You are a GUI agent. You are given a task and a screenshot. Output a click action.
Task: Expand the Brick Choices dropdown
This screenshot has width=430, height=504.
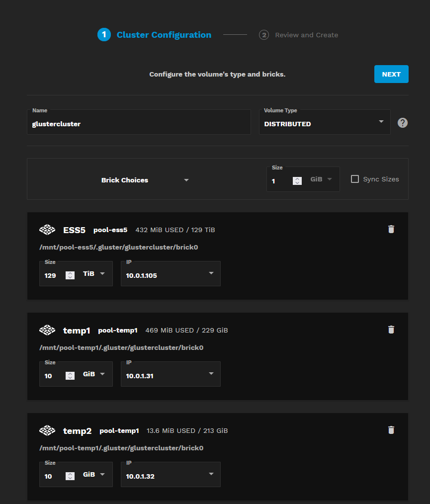[x=145, y=180]
